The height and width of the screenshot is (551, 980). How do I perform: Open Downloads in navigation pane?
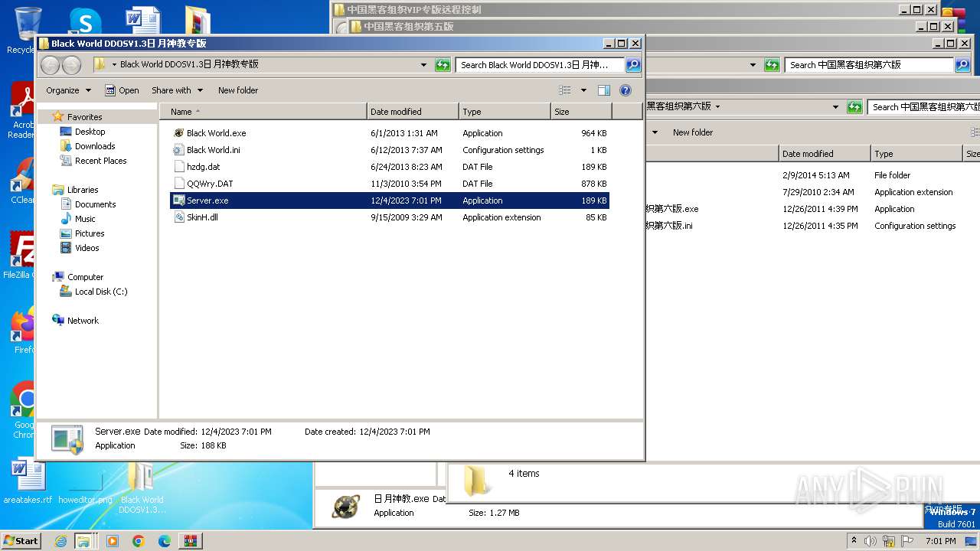tap(95, 146)
